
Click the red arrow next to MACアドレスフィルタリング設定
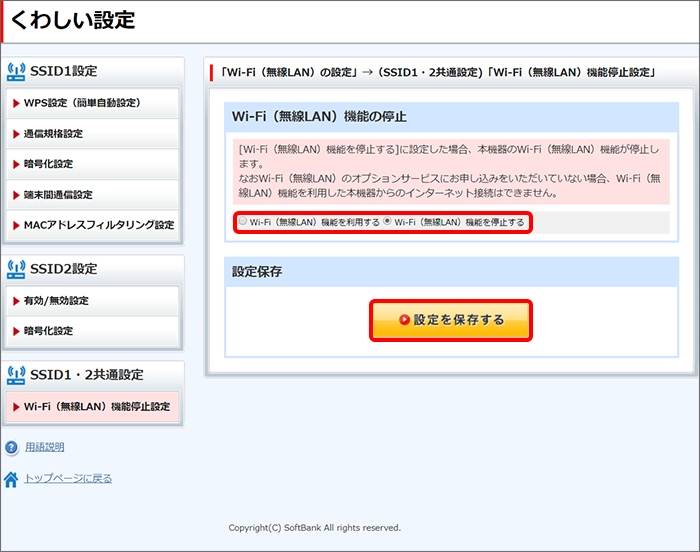point(17,226)
